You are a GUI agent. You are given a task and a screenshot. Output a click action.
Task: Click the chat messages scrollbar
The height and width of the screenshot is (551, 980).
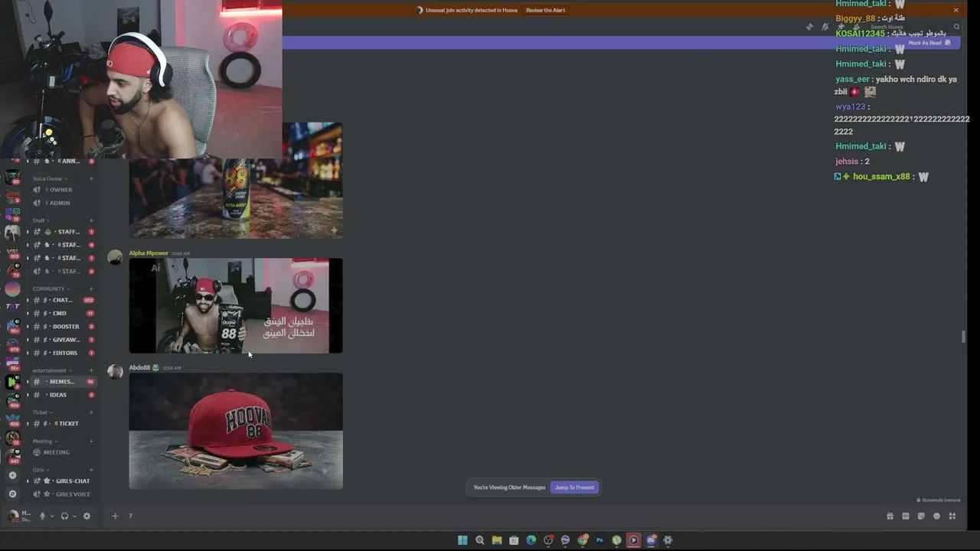964,337
